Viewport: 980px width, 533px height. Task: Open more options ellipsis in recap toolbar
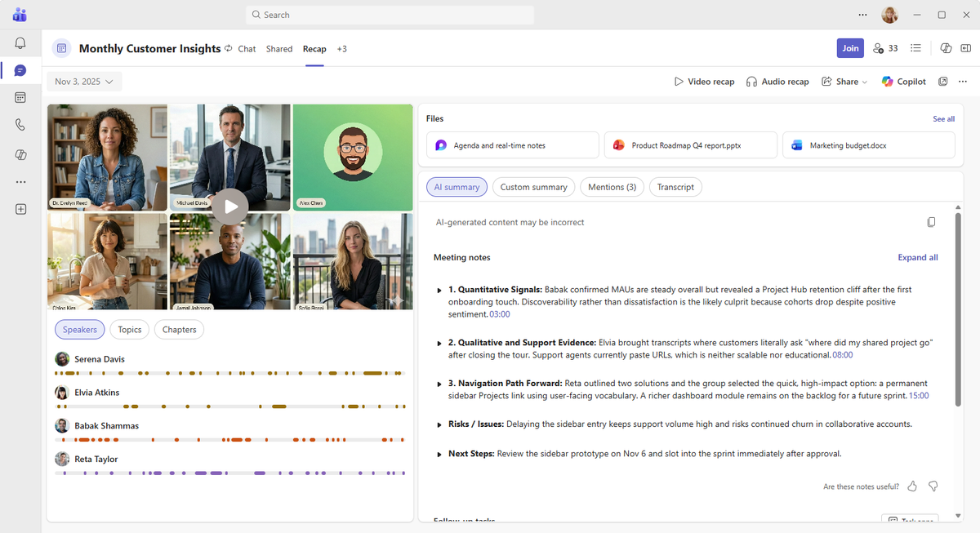[x=963, y=82]
